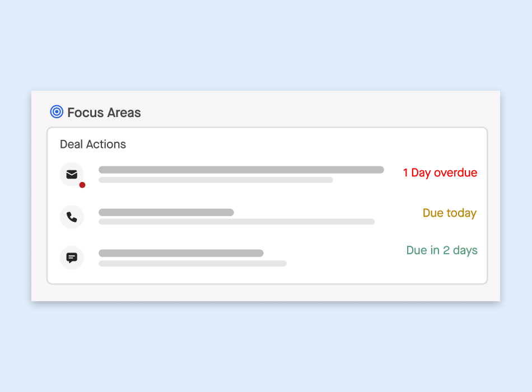Click the "1 Day overdue" status
Screen dimensions: 532x392
440,172
